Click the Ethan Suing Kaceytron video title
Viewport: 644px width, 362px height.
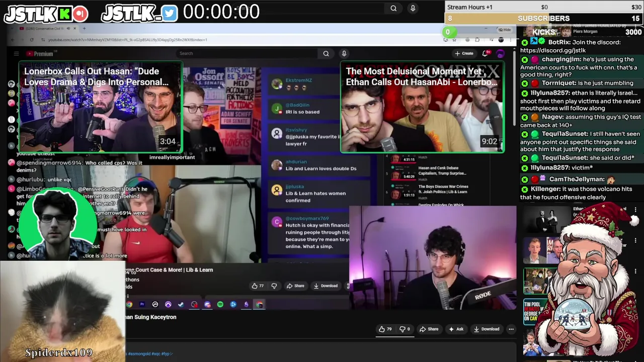(151, 317)
